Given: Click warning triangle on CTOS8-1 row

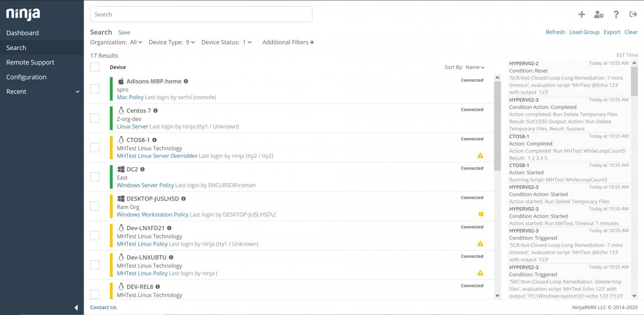Looking at the screenshot, I should tap(480, 155).
